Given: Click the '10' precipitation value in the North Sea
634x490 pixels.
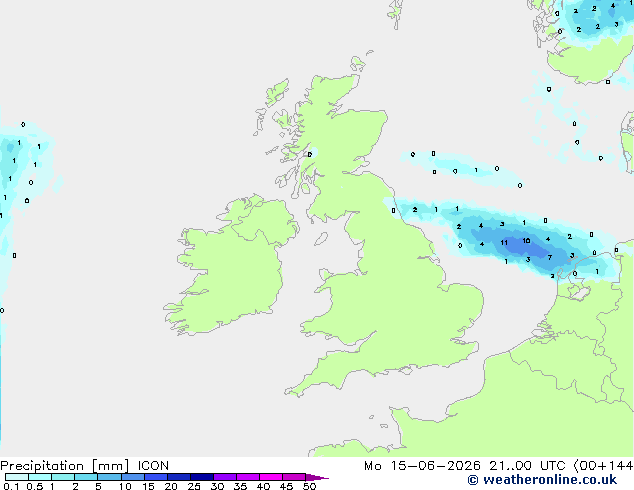Looking at the screenshot, I should pyautogui.click(x=526, y=241).
